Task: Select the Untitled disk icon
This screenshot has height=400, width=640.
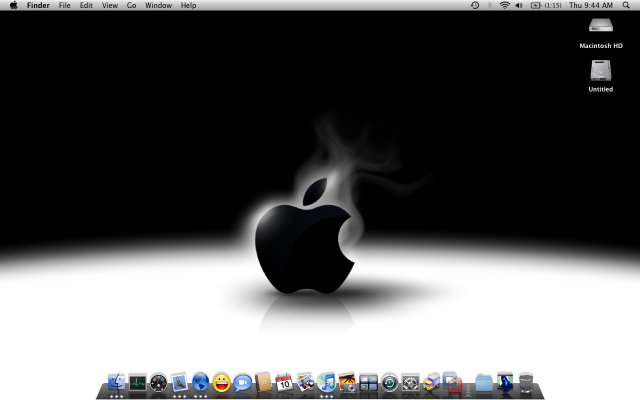Action: click(x=600, y=70)
